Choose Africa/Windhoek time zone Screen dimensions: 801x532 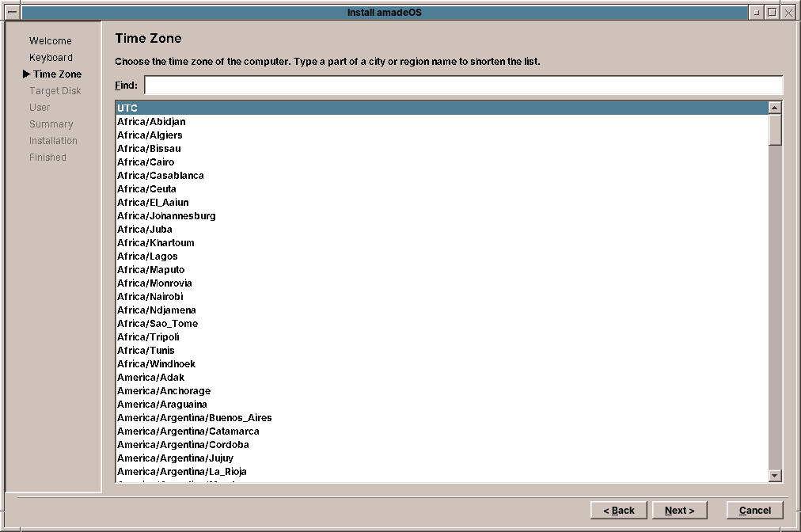tap(442, 364)
